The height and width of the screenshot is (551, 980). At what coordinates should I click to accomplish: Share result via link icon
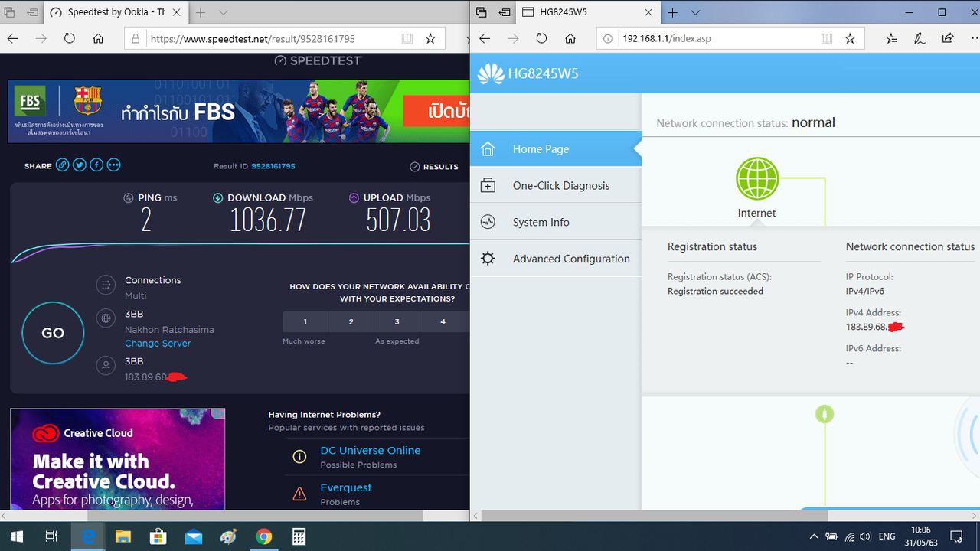tap(63, 165)
